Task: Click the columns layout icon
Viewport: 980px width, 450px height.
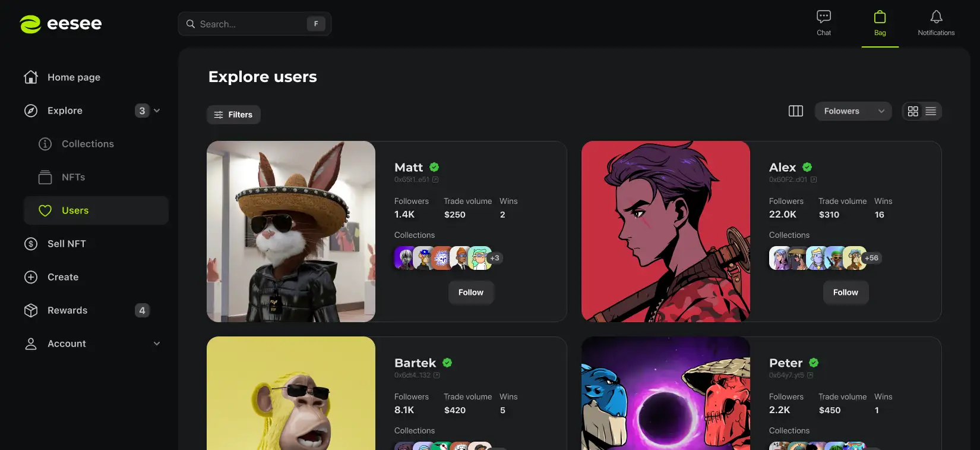Action: (795, 111)
